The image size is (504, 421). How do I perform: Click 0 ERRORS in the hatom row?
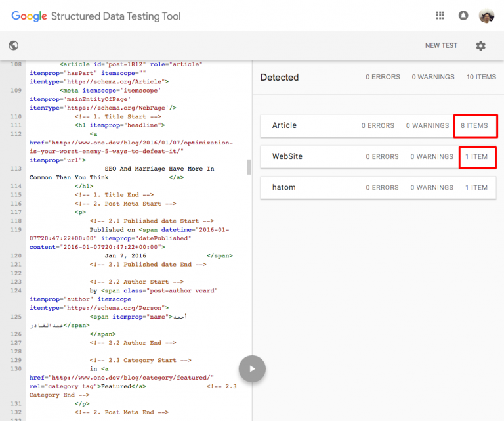pos(382,187)
